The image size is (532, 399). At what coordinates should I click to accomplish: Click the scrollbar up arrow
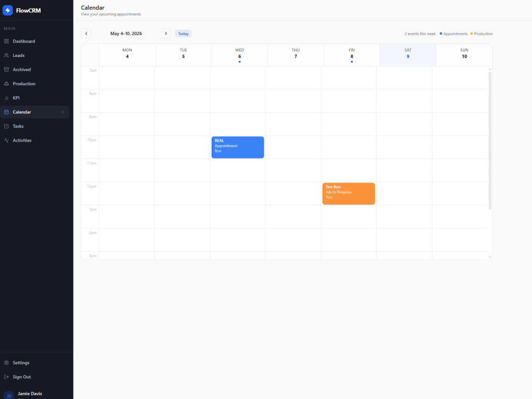(x=490, y=69)
